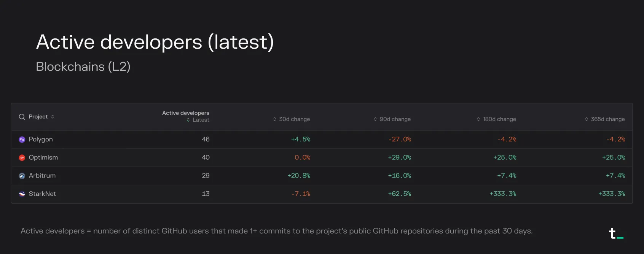
Task: Select Optimism's +29.0% 90d change
Action: pos(400,157)
